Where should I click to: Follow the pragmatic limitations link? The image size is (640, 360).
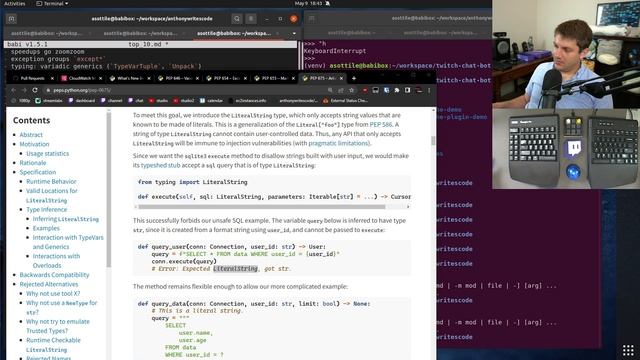(x=339, y=143)
